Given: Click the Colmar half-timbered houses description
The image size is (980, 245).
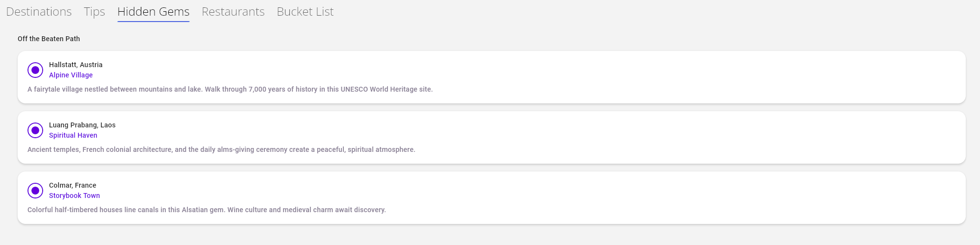Looking at the screenshot, I should 206,210.
